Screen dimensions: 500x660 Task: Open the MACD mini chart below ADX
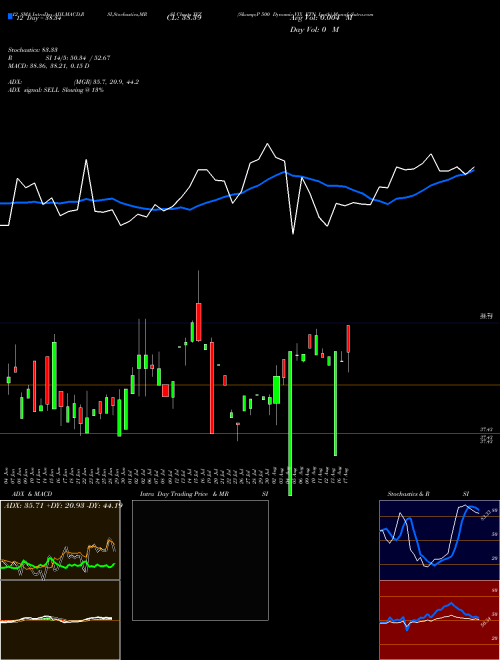60,620
